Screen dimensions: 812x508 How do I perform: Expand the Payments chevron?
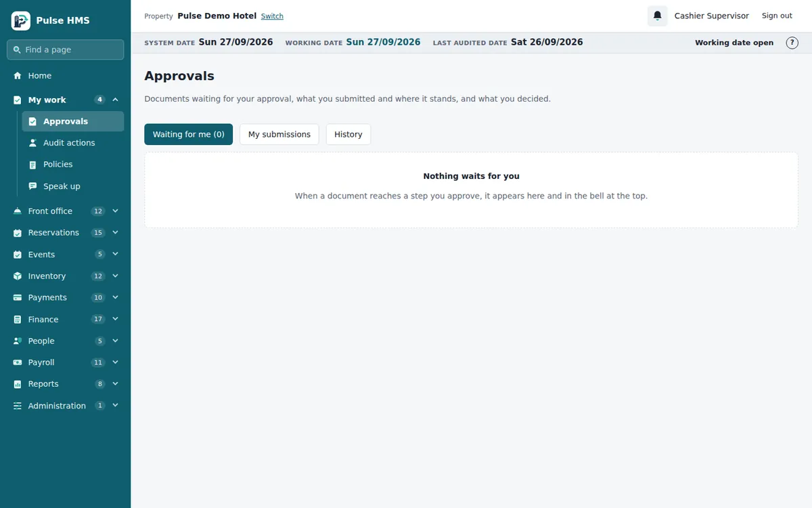click(115, 297)
